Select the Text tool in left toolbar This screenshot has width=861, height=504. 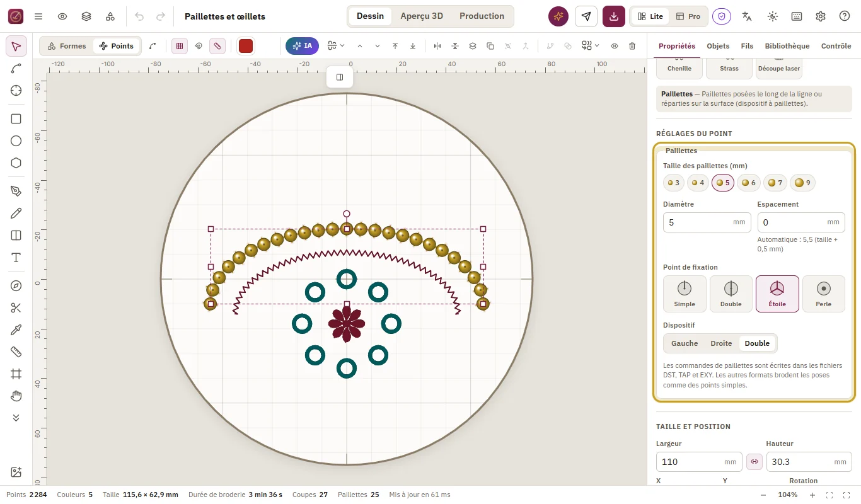pos(16,258)
